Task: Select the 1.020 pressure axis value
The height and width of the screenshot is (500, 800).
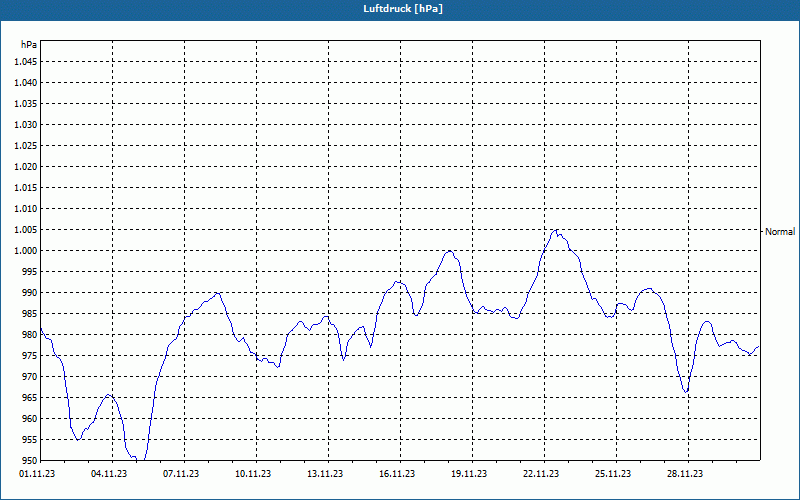Action: (26, 166)
